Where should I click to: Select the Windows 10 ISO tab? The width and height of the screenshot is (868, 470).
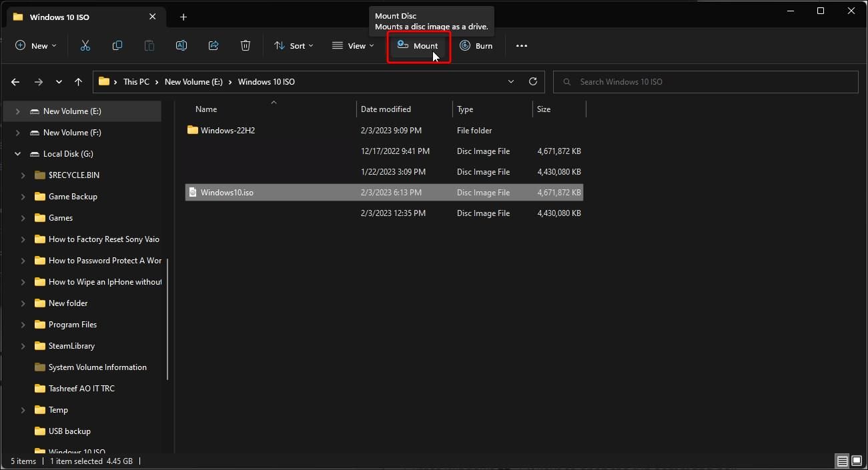coord(85,17)
